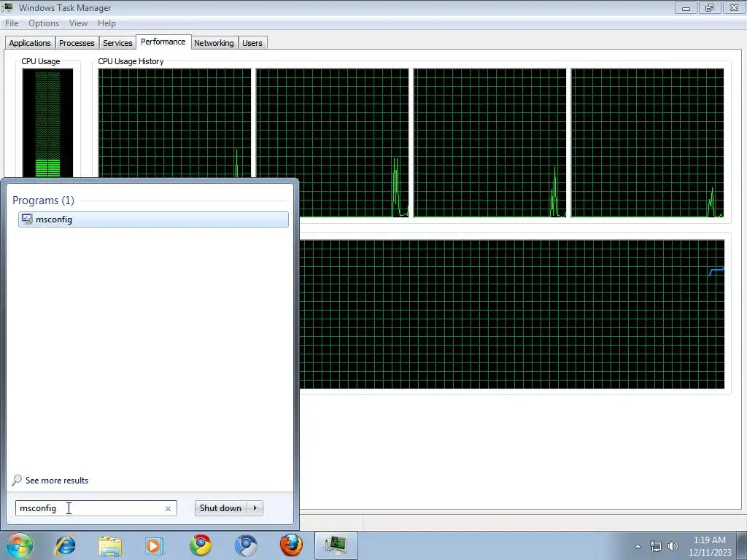This screenshot has width=747, height=560.
Task: Open the msconfig program result
Action: tap(153, 219)
